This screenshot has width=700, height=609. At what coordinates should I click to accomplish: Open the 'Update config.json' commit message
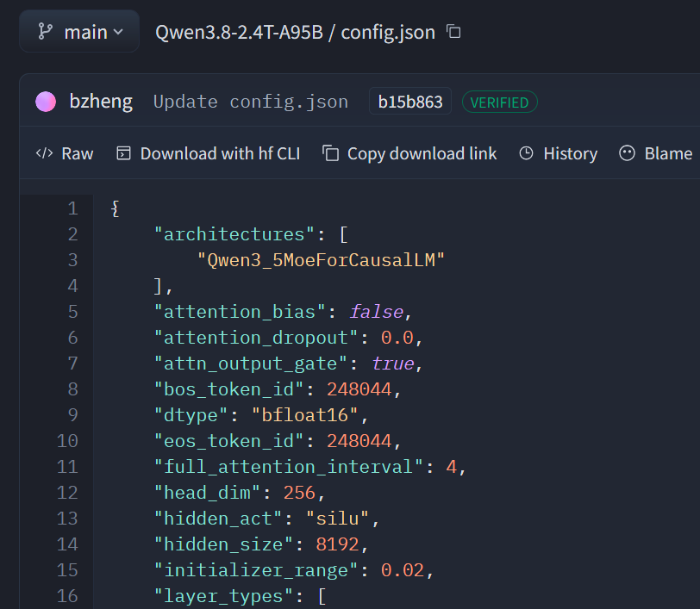(x=251, y=102)
